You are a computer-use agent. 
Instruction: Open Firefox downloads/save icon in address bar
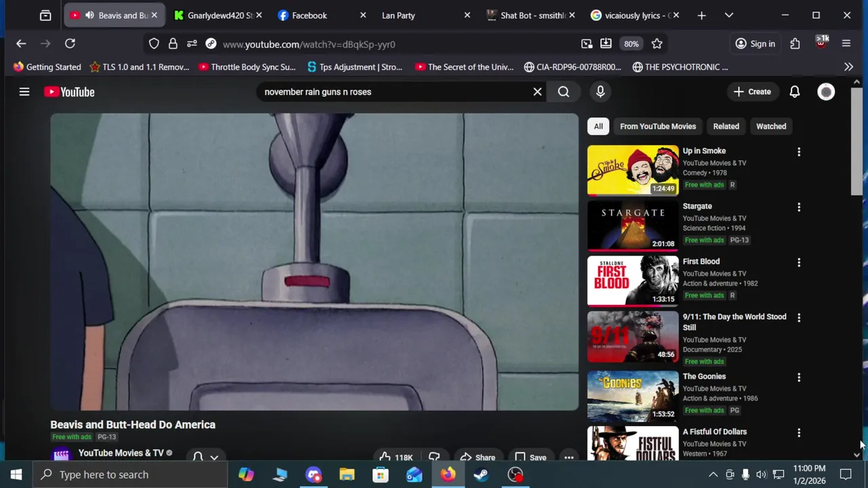[x=606, y=43]
